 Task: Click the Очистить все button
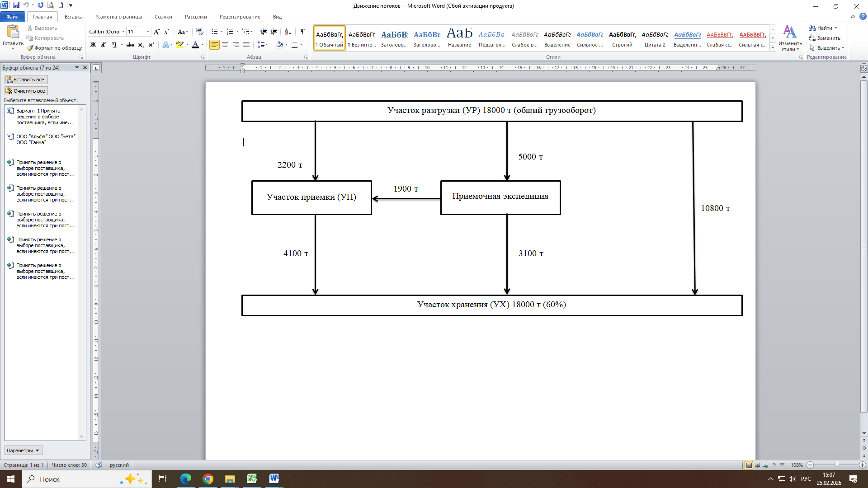26,91
